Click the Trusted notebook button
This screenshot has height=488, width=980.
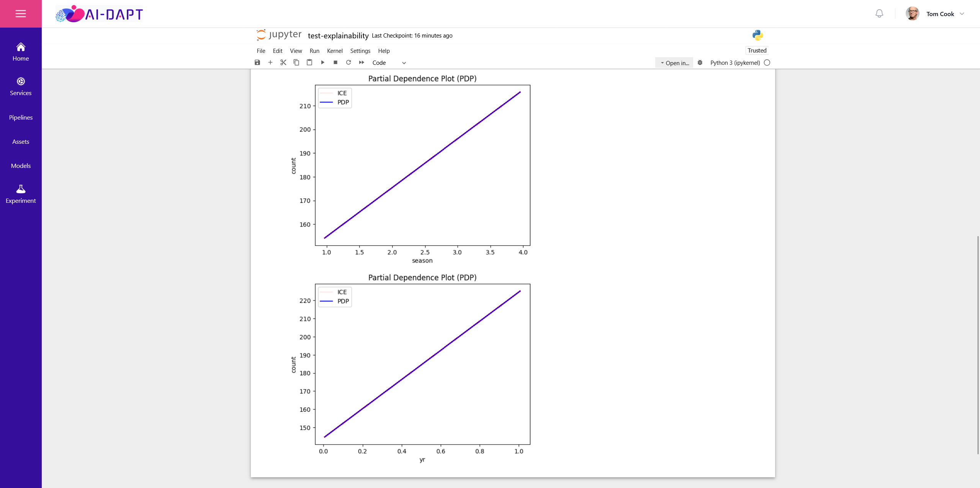coord(757,51)
